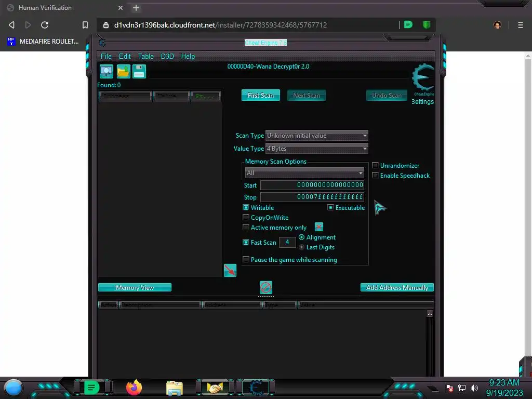Click the Undo Scan button
This screenshot has width=532, height=399.
click(x=387, y=96)
